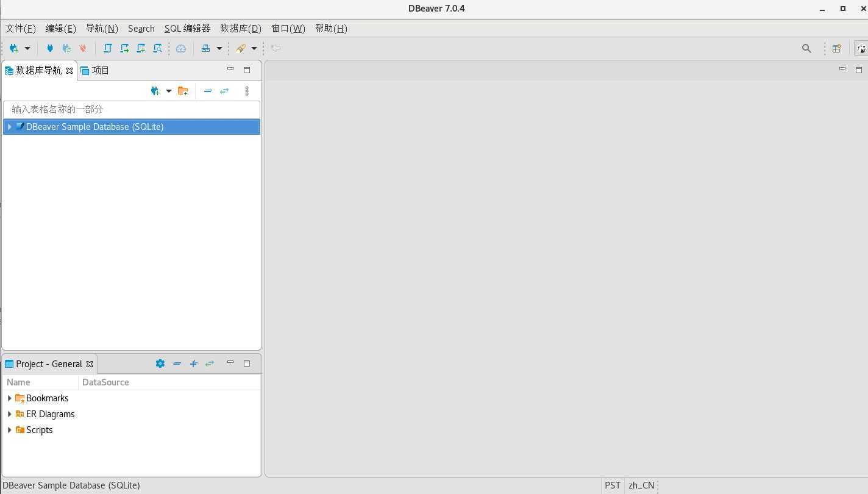
Task: Open the navigator view menu (three dots)
Action: tap(247, 91)
